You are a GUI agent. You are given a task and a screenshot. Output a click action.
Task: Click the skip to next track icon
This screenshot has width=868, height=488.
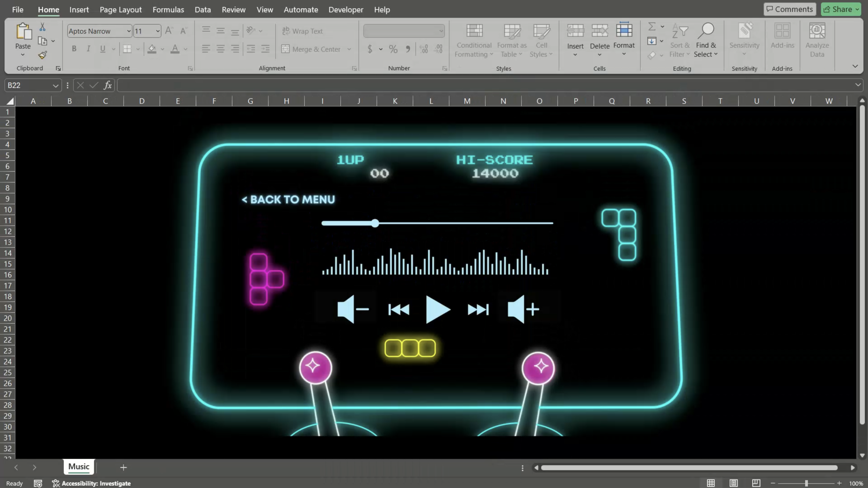click(x=478, y=309)
